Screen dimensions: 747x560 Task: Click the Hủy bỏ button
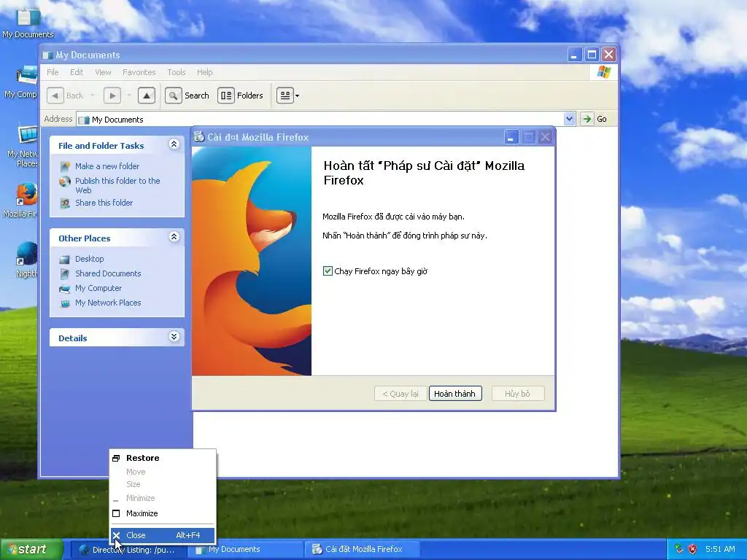(x=517, y=394)
